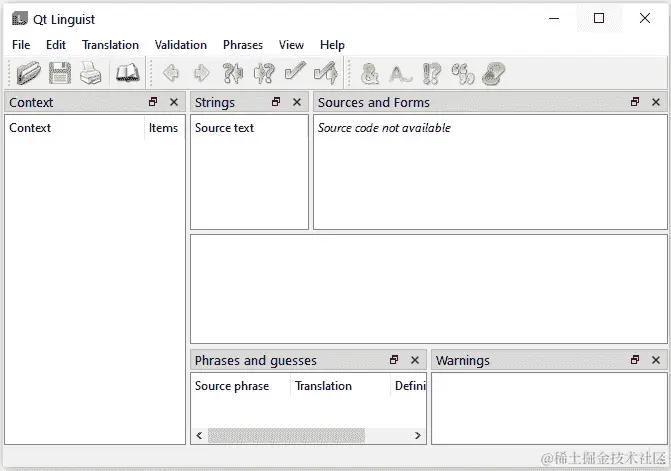Open the File menu
The image size is (671, 471).
[x=21, y=45]
